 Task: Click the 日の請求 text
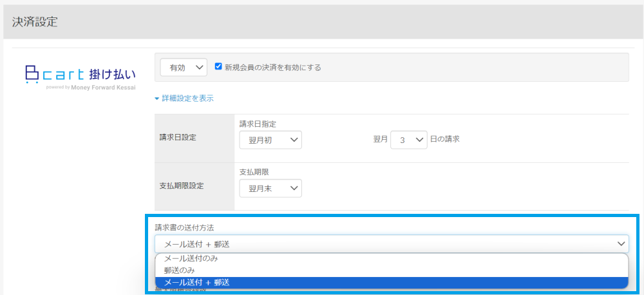[444, 139]
